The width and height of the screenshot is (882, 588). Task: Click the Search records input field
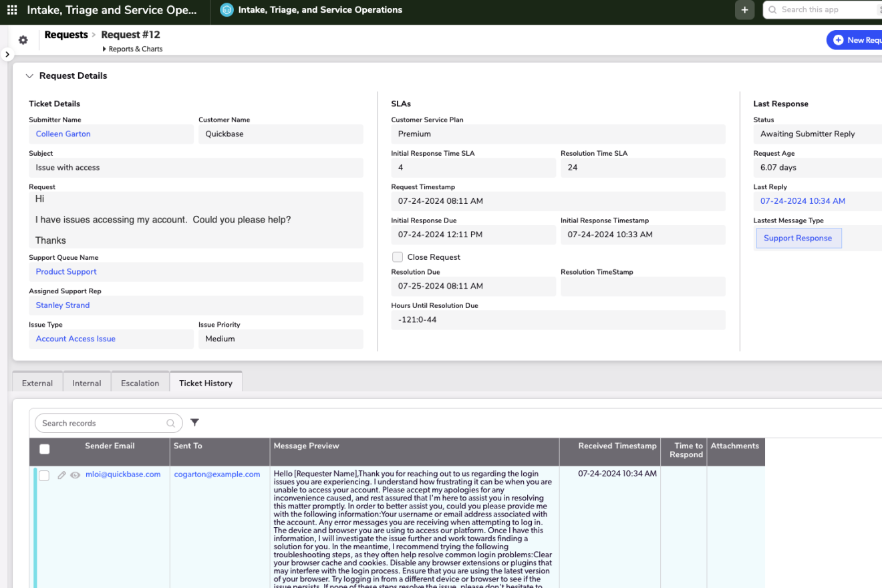102,423
